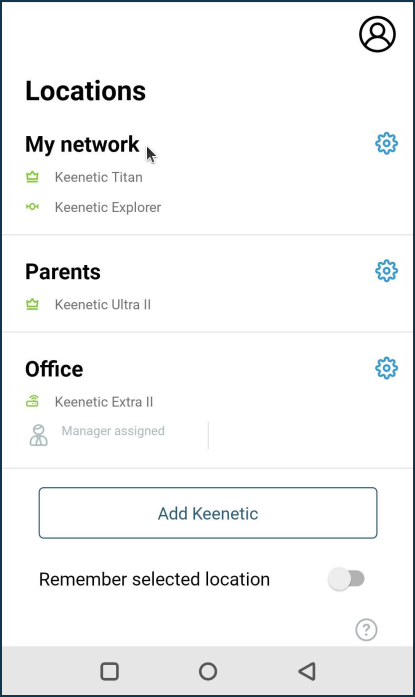The height and width of the screenshot is (697, 415).
Task: Open the user account profile icon
Action: pos(377,34)
